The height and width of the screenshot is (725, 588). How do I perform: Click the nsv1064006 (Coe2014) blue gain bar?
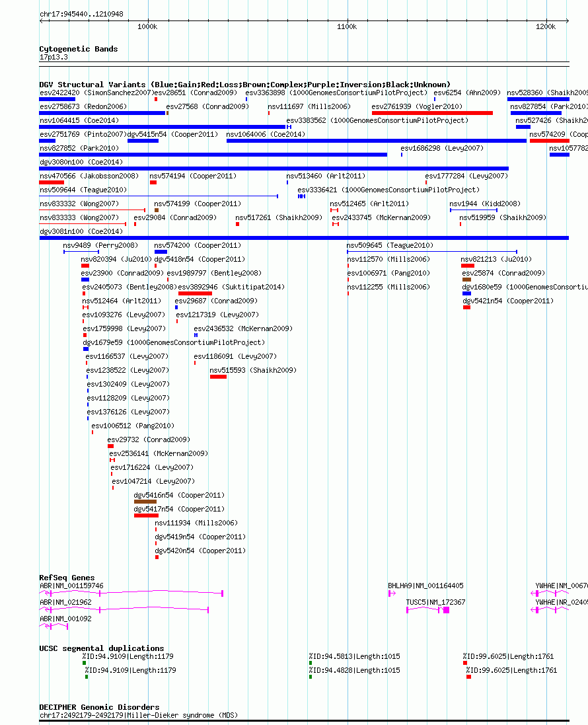(x=377, y=141)
